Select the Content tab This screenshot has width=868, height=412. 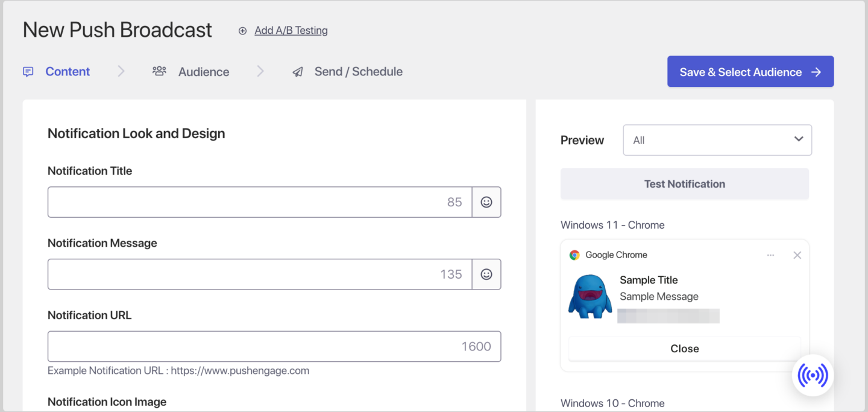(68, 71)
